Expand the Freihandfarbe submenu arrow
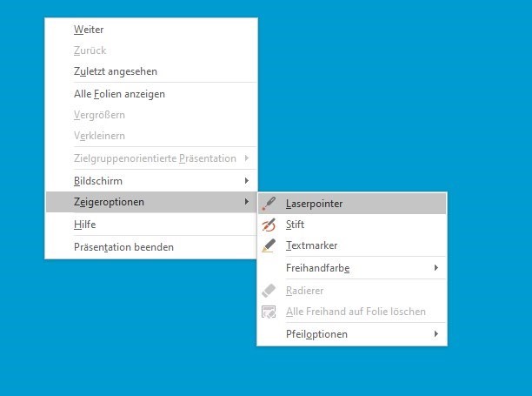 pos(436,268)
